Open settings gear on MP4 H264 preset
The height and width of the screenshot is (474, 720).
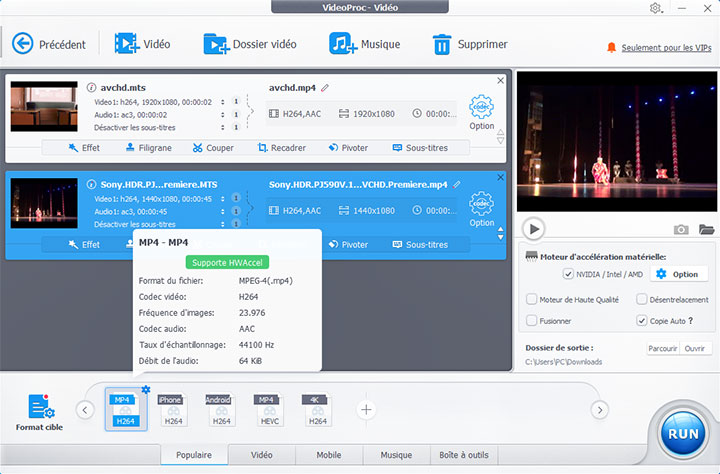pyautogui.click(x=146, y=389)
